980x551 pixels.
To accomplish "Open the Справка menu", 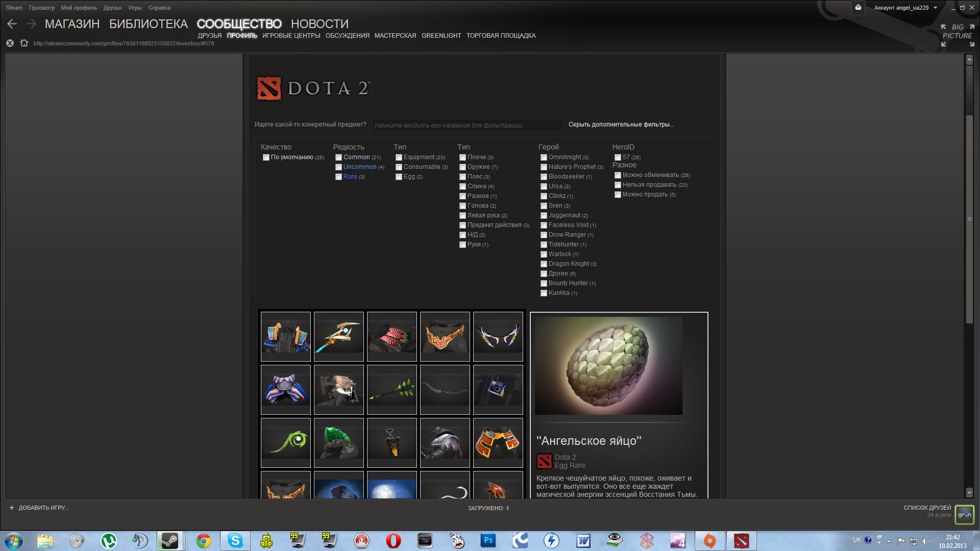I will (159, 8).
